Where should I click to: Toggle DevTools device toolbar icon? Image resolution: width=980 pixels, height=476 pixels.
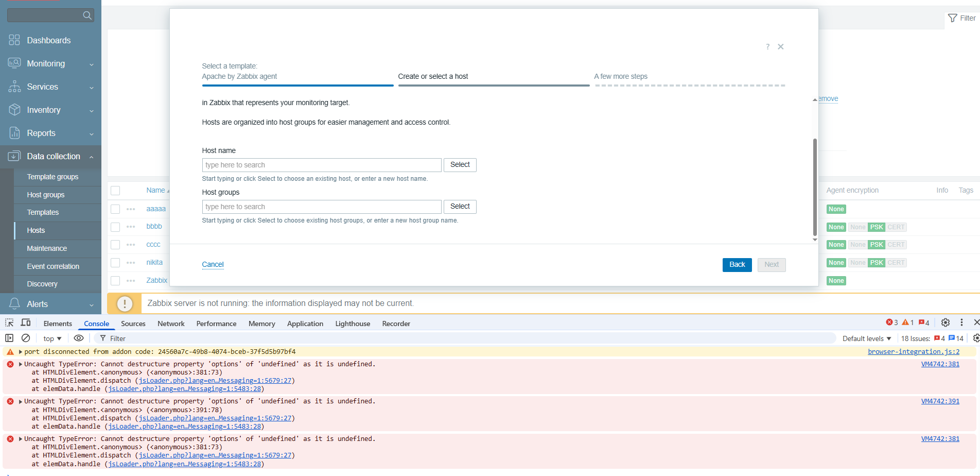click(26, 323)
